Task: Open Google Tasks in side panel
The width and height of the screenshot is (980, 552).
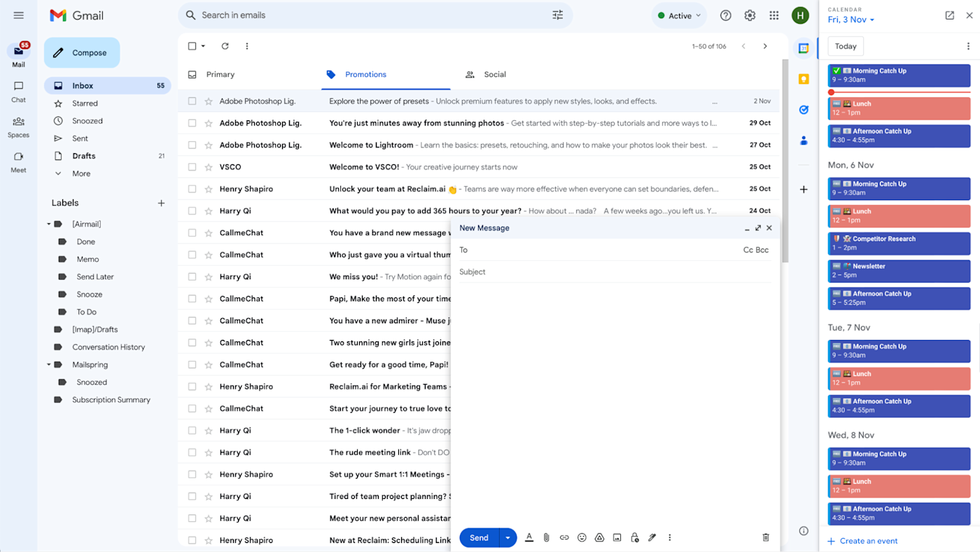Action: point(804,110)
